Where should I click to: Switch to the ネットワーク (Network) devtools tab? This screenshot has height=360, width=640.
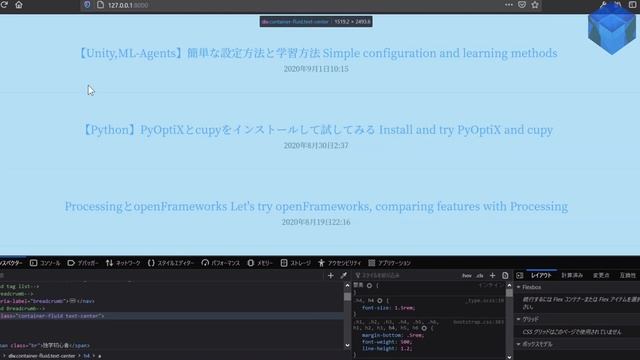pyautogui.click(x=123, y=263)
